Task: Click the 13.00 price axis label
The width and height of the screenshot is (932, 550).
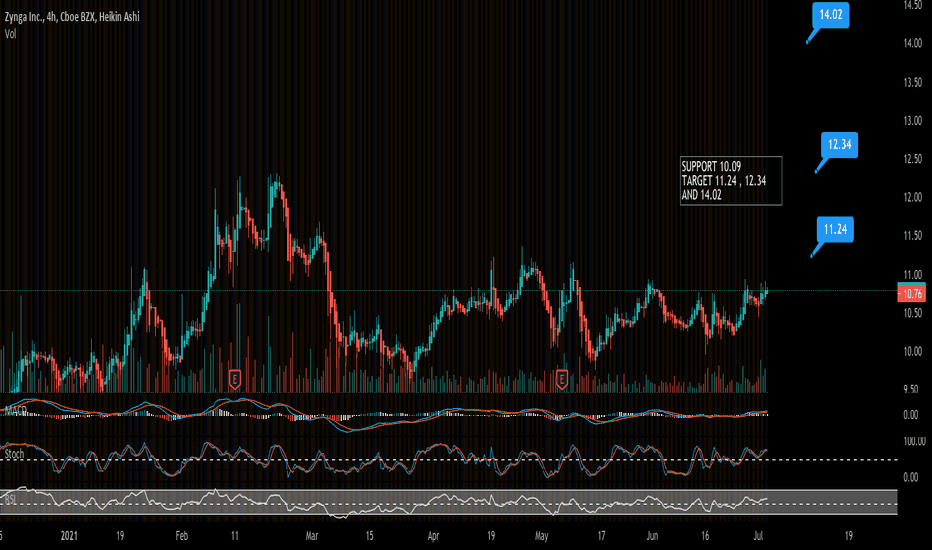Action: 912,121
